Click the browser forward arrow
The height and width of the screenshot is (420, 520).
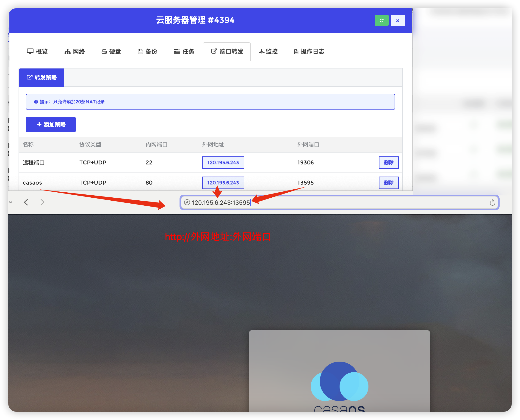[42, 202]
